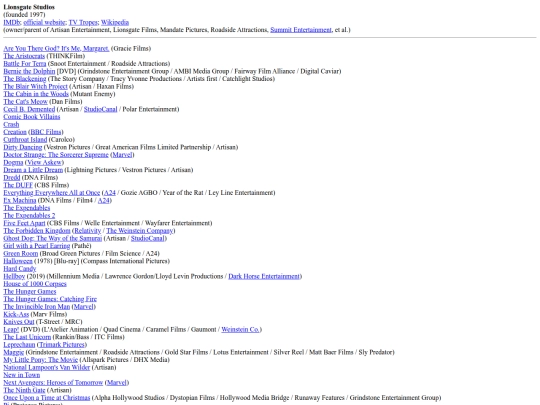Open the Wikipedia link
This screenshot has height=405, width=540.
click(x=115, y=22)
